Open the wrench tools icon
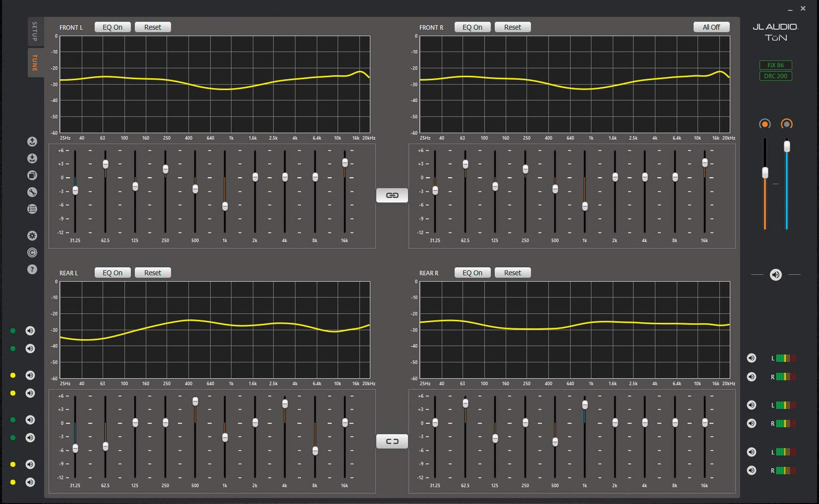The image size is (819, 504). tap(32, 193)
